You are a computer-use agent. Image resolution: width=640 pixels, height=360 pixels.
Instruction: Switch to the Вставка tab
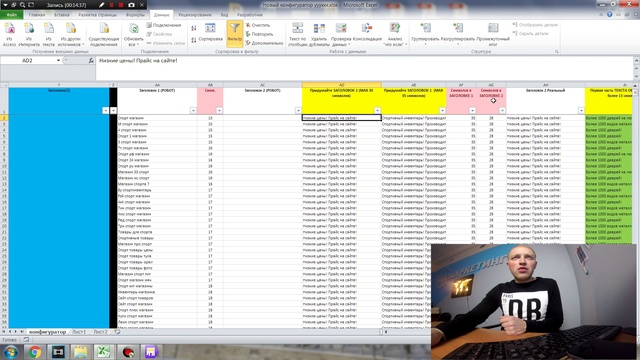point(62,15)
